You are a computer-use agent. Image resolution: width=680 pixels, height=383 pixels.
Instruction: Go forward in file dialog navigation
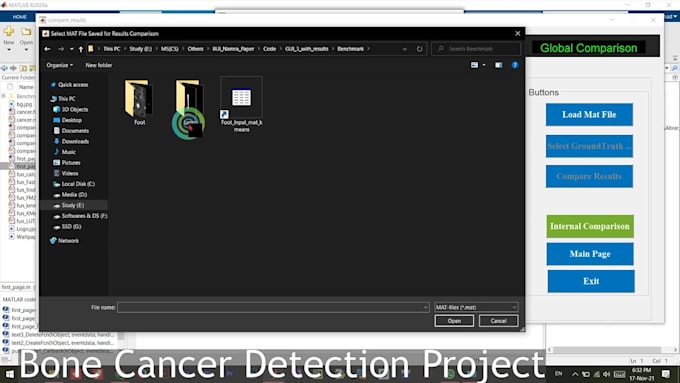pyautogui.click(x=61, y=49)
